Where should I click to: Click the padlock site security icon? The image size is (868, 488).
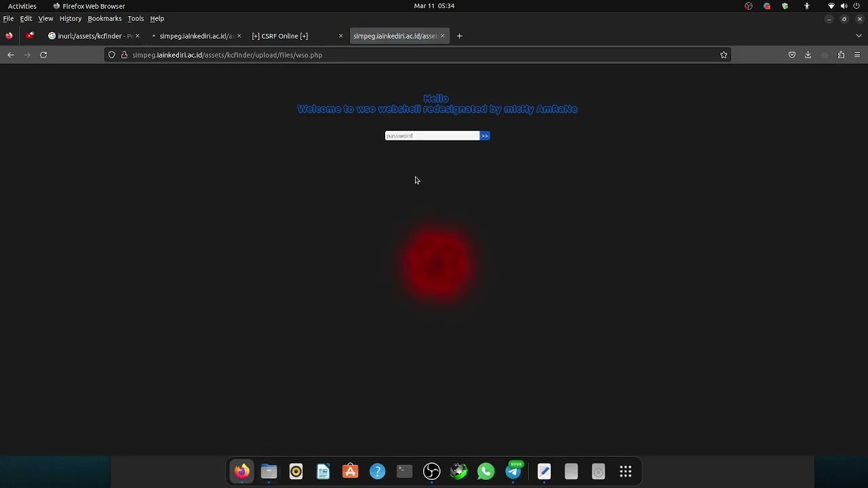tap(124, 55)
